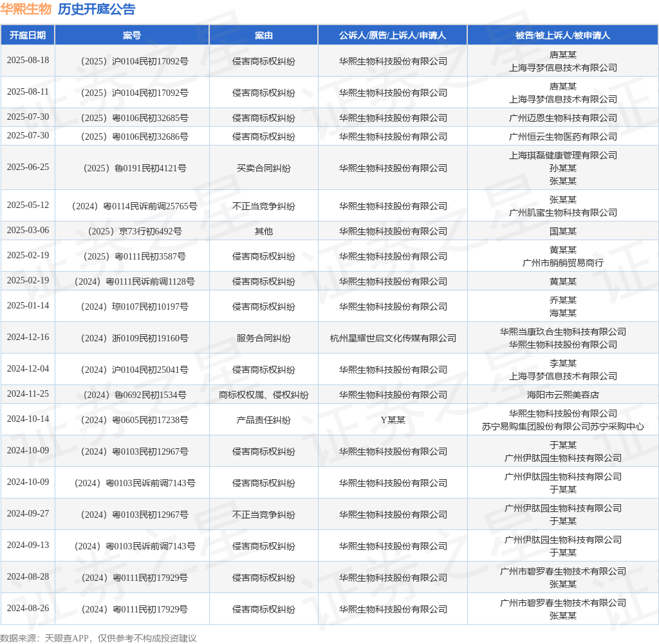Click the 被告/被上诉人/被申请人 column header
659x644 pixels.
[562, 35]
